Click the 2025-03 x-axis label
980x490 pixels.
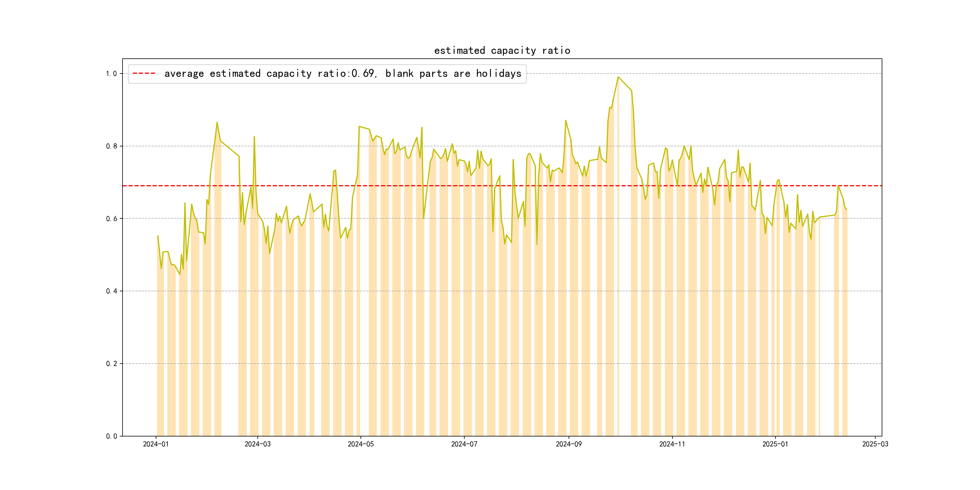(x=875, y=444)
